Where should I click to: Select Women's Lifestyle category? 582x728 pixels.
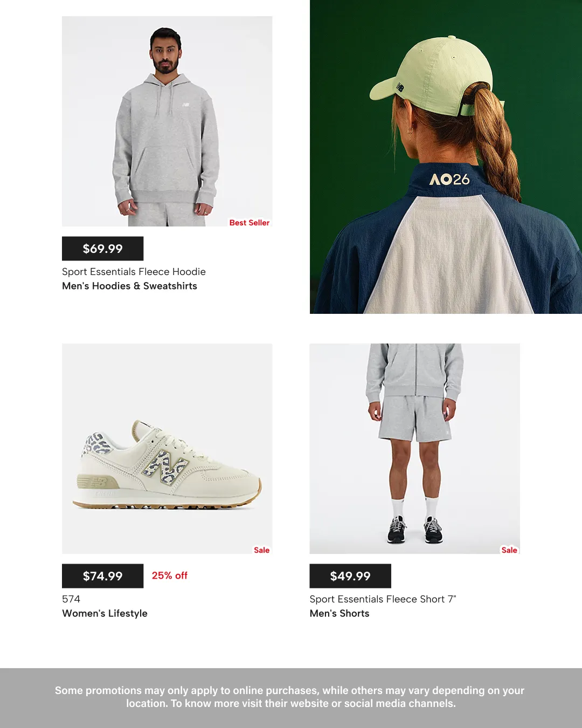point(105,613)
